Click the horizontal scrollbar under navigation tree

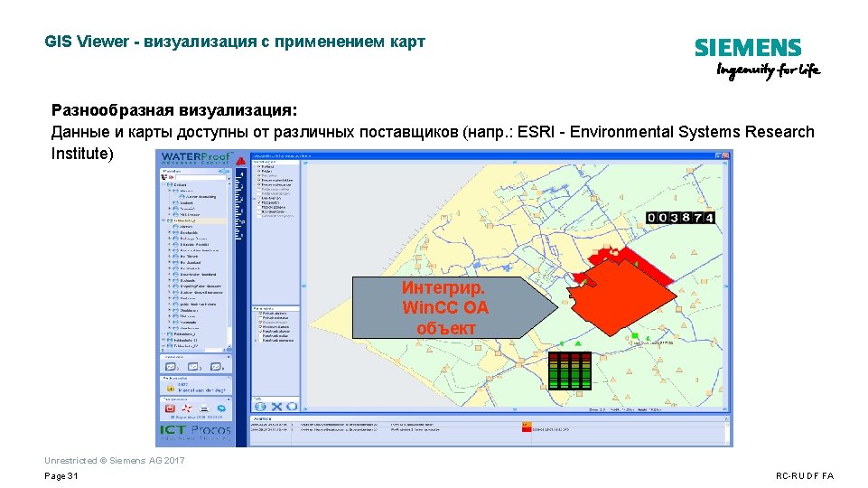pos(194,350)
